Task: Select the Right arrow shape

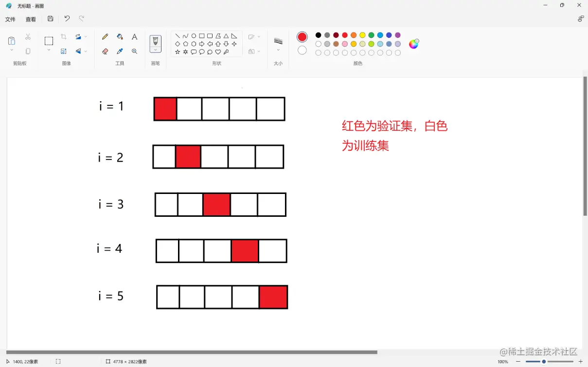Action: click(202, 44)
